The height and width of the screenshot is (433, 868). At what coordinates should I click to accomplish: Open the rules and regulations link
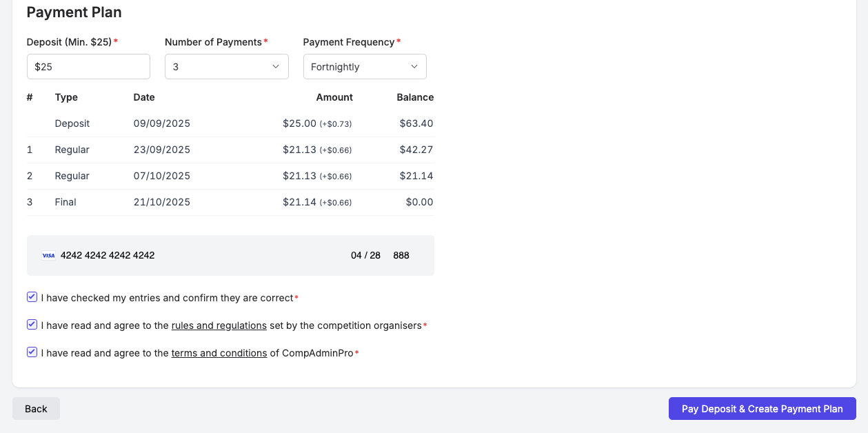[x=219, y=325]
